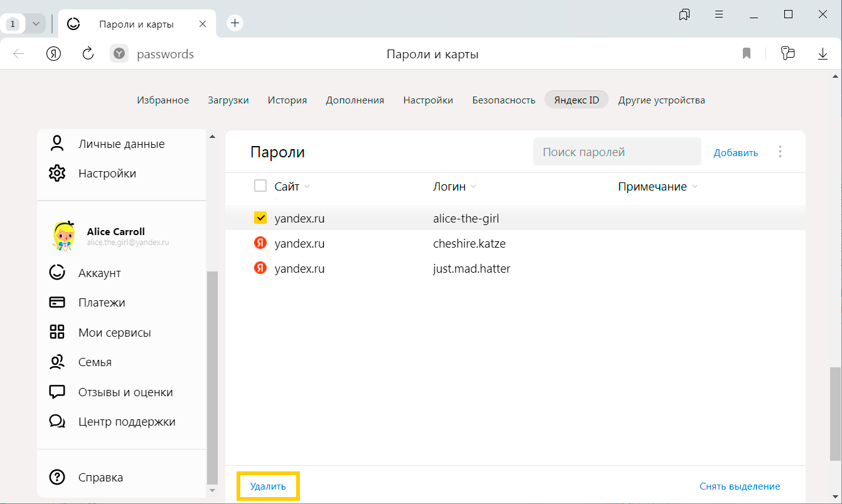Click the bookmark icon in address bar
Screen dimensions: 842x504
[747, 54]
